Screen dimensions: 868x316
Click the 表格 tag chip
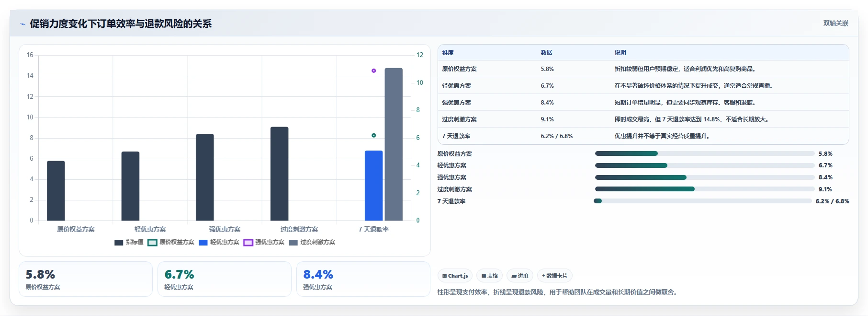tap(489, 276)
